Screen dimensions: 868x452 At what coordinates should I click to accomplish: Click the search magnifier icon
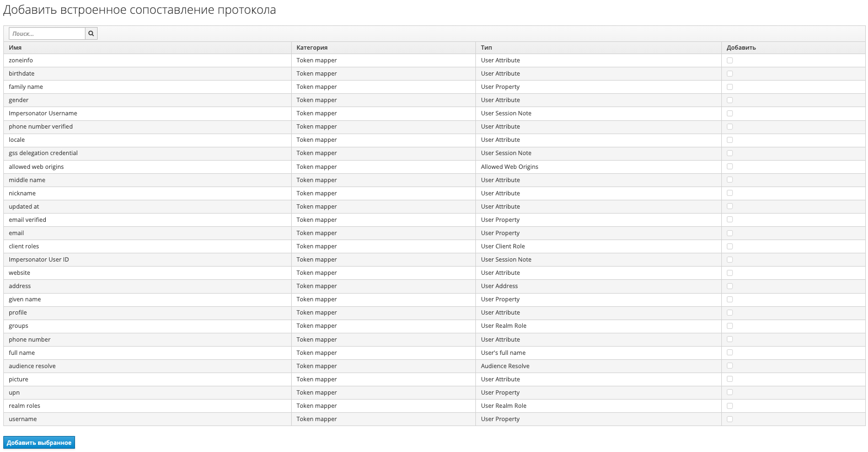91,34
